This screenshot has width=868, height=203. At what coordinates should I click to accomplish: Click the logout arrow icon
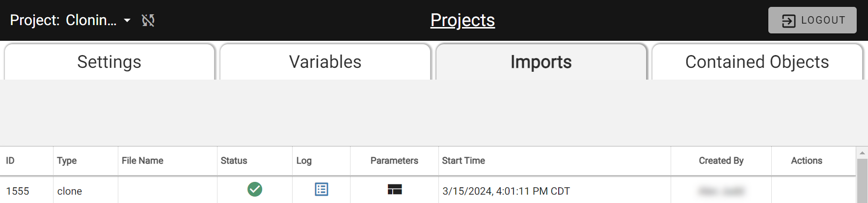point(788,21)
